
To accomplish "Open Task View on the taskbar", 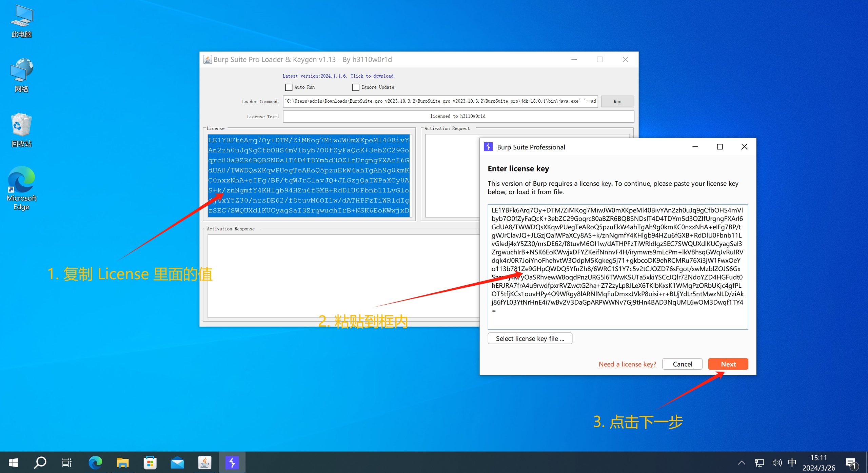I will click(67, 462).
